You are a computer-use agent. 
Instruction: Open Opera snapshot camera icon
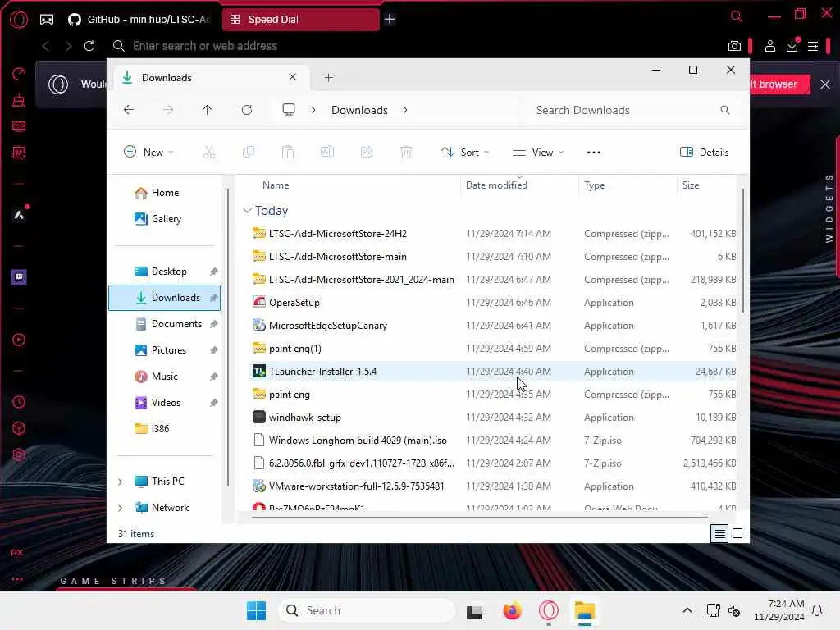click(734, 46)
